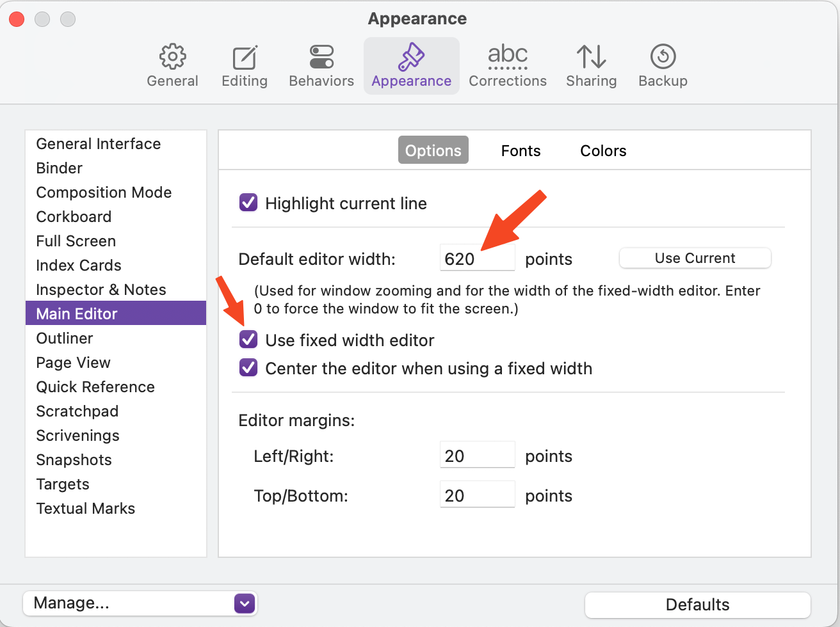Switch to the Colors tab
Viewport: 840px width, 627px height.
point(603,150)
